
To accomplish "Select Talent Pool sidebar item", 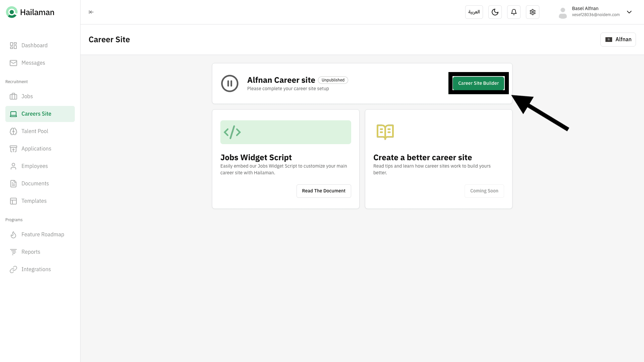I will coord(35,131).
